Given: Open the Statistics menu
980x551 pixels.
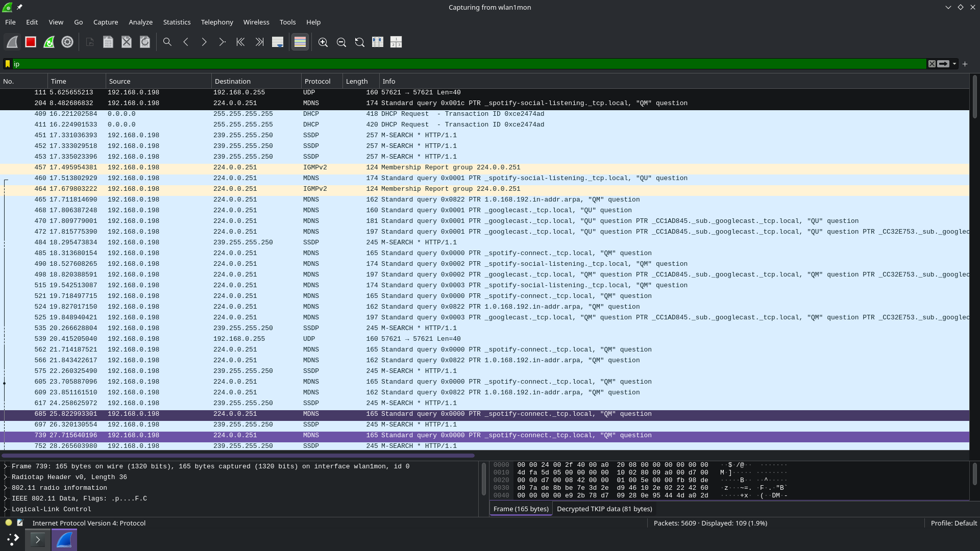Looking at the screenshot, I should pos(177,22).
